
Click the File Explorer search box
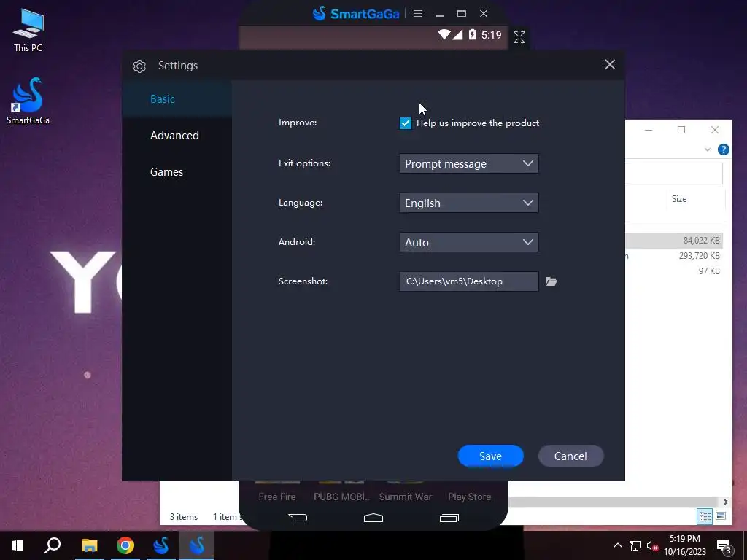point(674,174)
